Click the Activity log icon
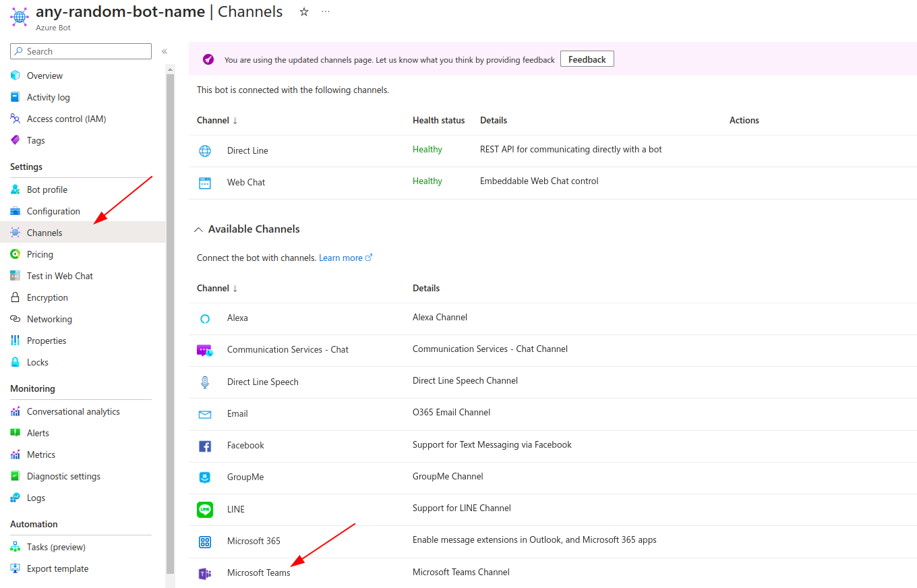Image resolution: width=917 pixels, height=588 pixels. (x=16, y=97)
